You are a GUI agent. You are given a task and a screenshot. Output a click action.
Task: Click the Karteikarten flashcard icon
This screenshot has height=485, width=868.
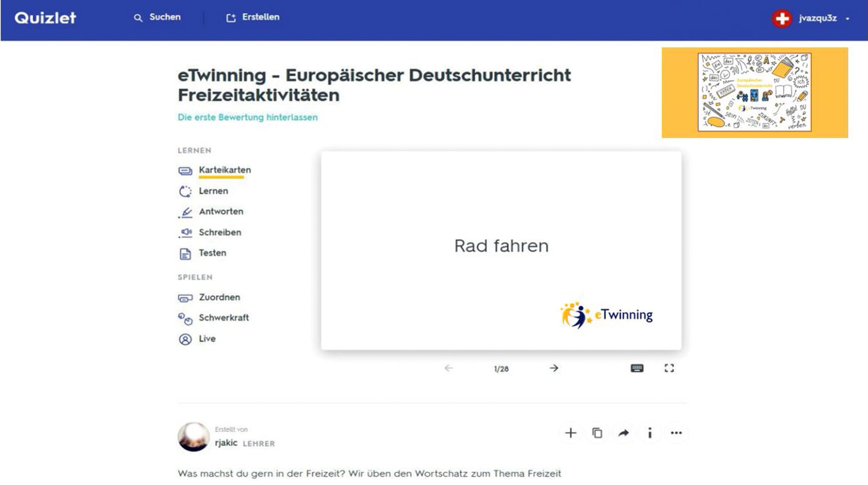[x=185, y=171]
